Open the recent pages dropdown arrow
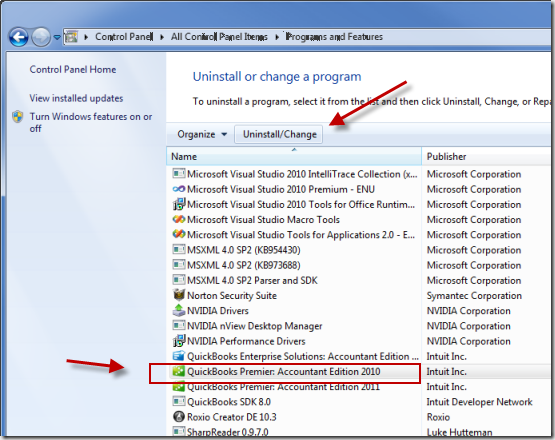Image resolution: width=555 pixels, height=440 pixels. (57, 37)
